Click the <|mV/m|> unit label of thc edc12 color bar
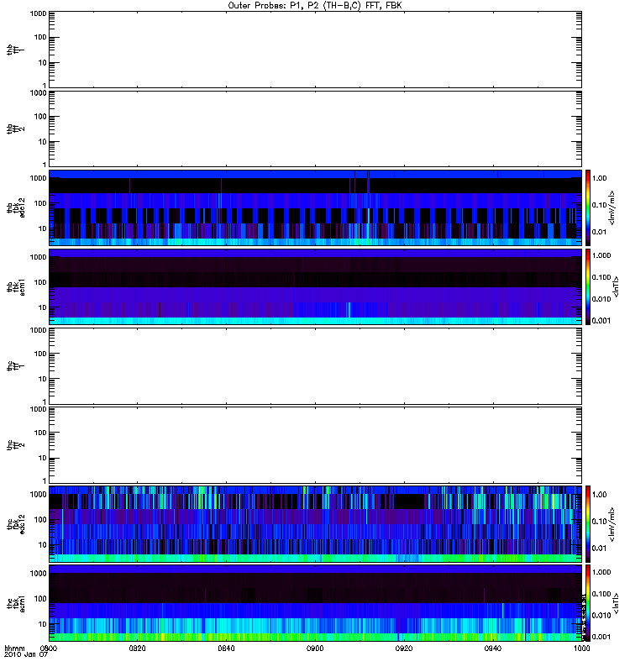Screen dimensions: 630x672 click(612, 524)
